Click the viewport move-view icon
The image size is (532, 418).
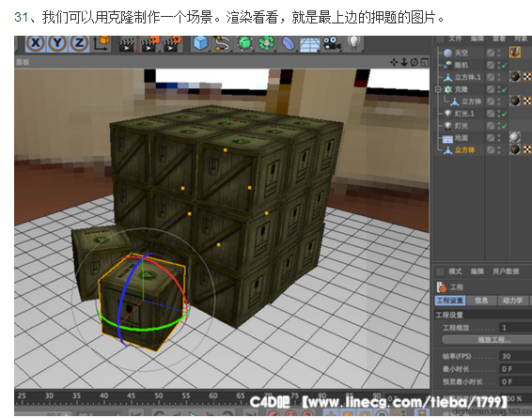pos(394,62)
